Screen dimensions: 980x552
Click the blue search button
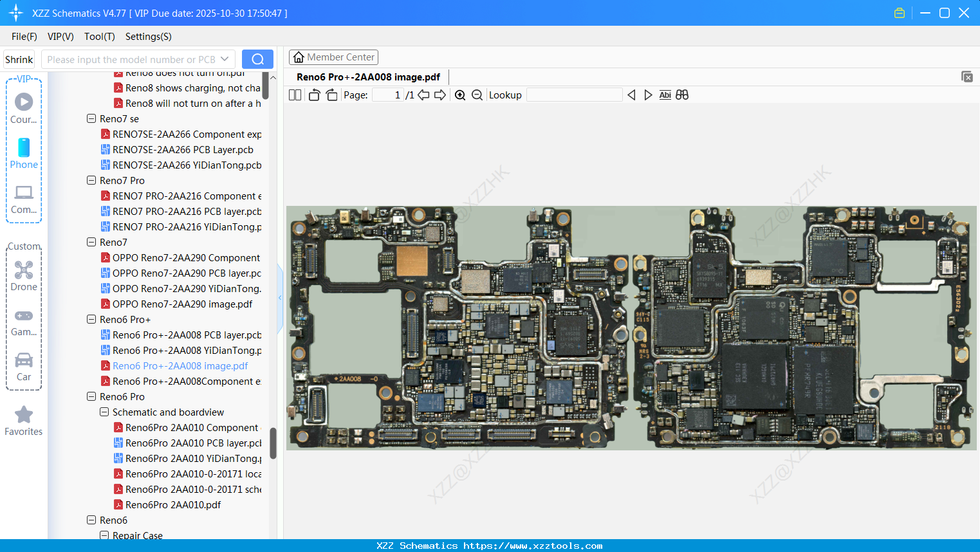tap(257, 59)
